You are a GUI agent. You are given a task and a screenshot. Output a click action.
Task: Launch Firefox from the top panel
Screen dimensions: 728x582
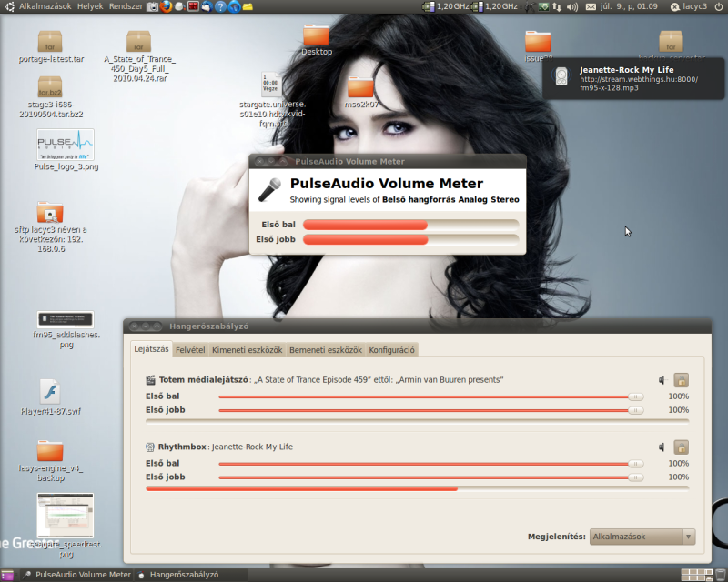click(166, 6)
